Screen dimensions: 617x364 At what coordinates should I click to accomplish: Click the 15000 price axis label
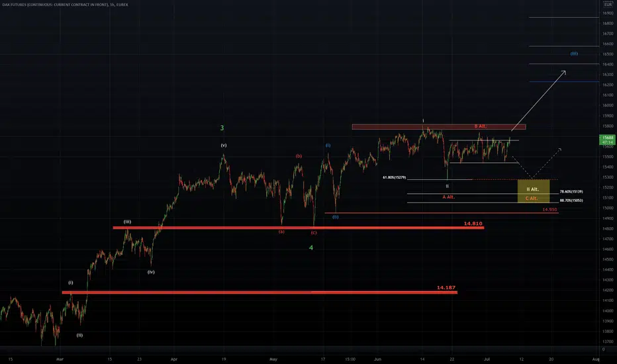coord(608,208)
